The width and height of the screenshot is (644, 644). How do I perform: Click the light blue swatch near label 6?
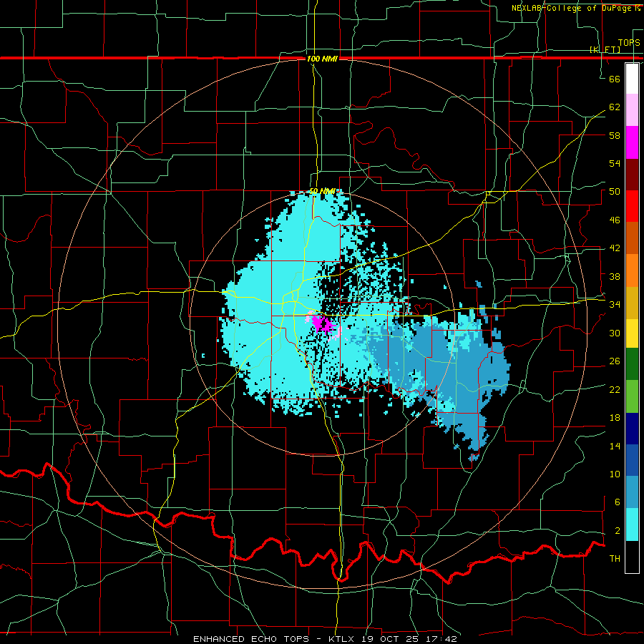click(x=632, y=492)
